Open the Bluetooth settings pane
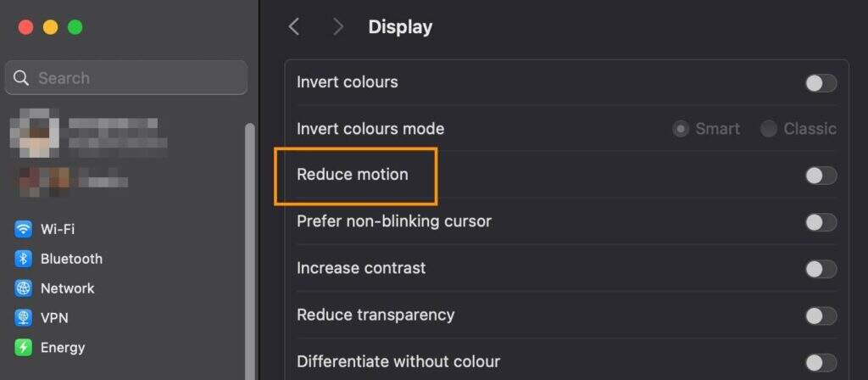The image size is (868, 380). (71, 259)
